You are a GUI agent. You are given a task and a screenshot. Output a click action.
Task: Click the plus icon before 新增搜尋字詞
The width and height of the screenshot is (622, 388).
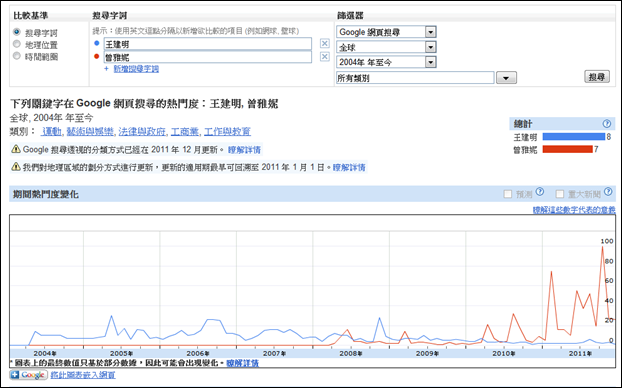click(x=106, y=69)
